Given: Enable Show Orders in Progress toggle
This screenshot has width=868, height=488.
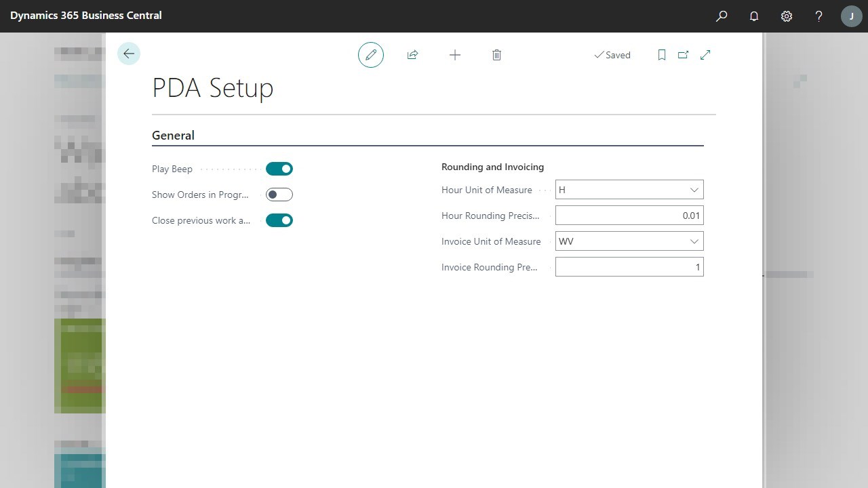Looking at the screenshot, I should point(279,195).
